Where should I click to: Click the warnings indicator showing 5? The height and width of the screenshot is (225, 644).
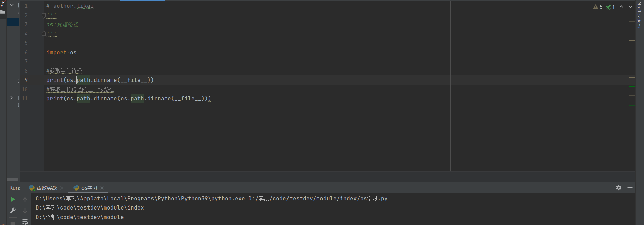(x=598, y=7)
